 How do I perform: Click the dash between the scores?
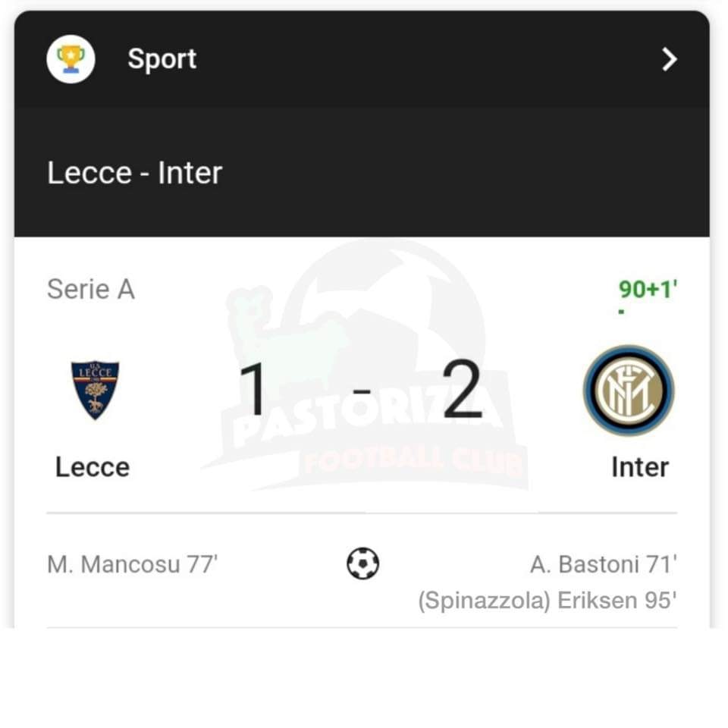coord(362,391)
